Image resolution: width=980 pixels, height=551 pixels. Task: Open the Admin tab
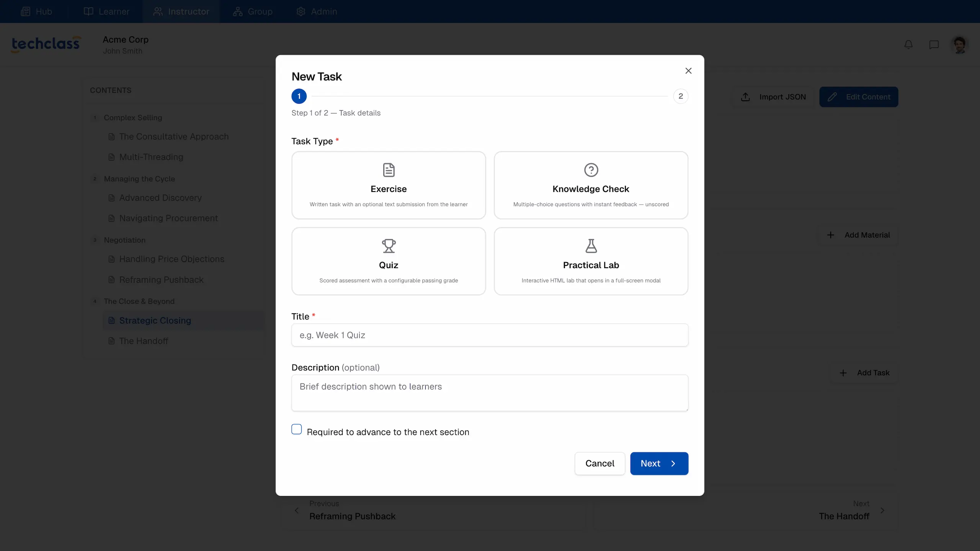click(317, 11)
